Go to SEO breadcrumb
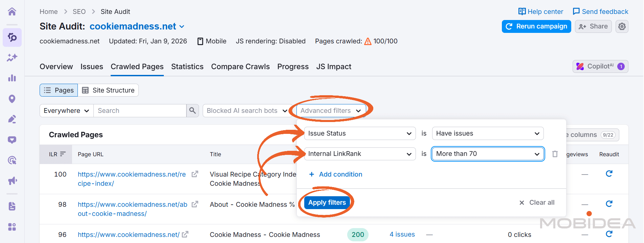Screen dimensions: 644x243 [79, 12]
